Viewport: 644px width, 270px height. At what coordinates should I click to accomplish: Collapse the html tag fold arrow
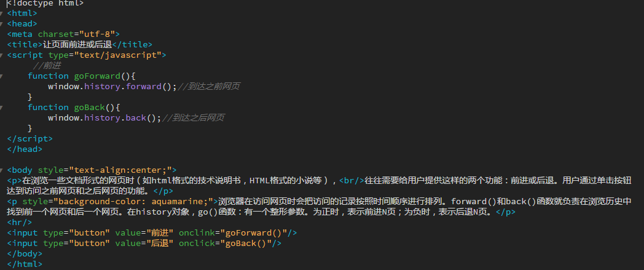(x=2, y=13)
